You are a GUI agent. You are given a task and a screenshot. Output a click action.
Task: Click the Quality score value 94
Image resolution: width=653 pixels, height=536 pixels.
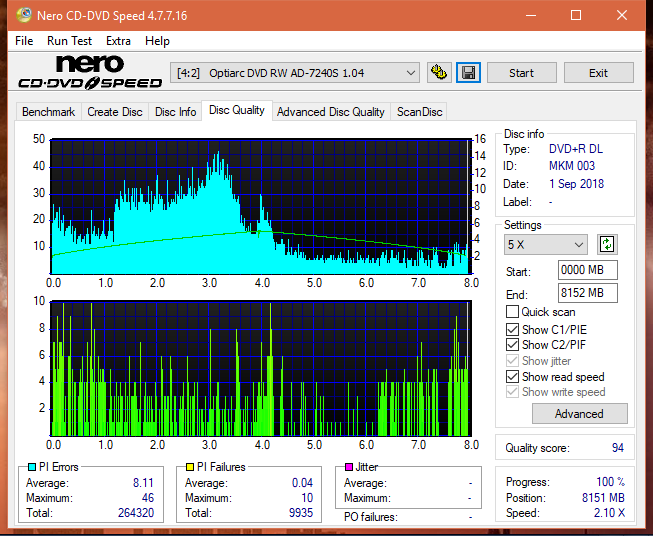click(x=618, y=448)
